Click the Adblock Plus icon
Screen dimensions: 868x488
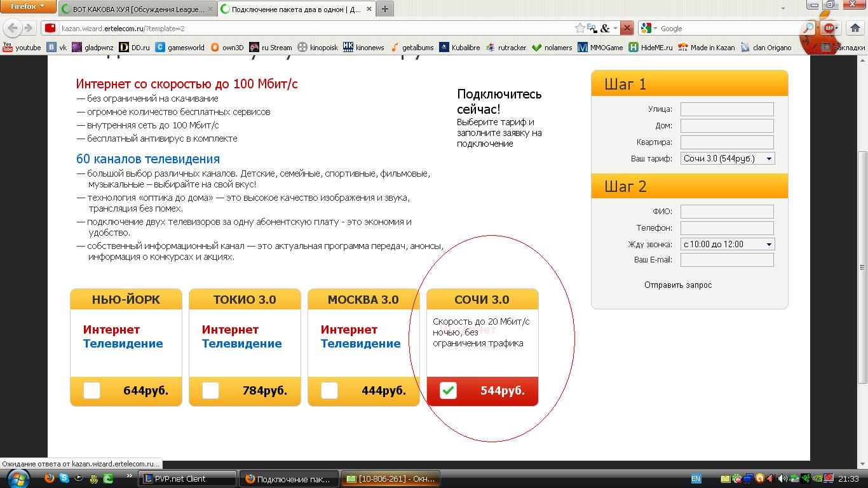[x=829, y=28]
